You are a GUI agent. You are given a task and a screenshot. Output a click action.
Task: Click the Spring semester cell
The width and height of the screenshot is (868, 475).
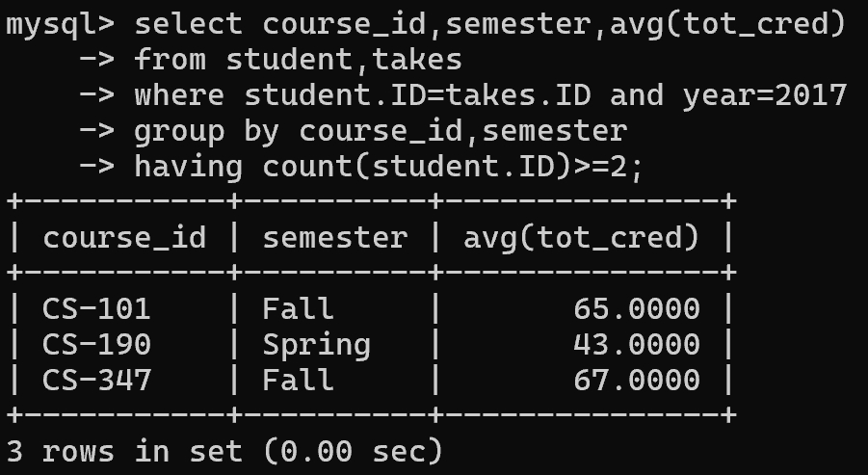point(316,344)
